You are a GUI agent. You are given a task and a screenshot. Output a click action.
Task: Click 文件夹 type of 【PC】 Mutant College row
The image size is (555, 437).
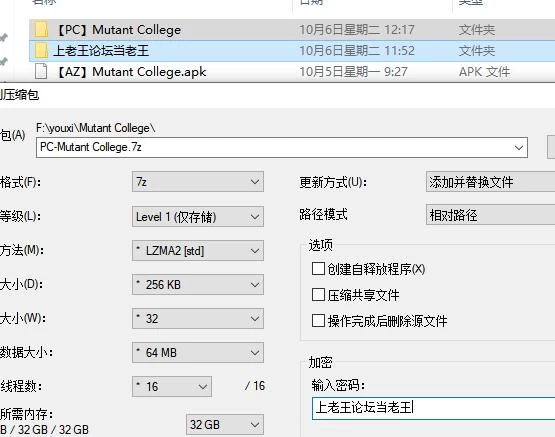(x=476, y=30)
